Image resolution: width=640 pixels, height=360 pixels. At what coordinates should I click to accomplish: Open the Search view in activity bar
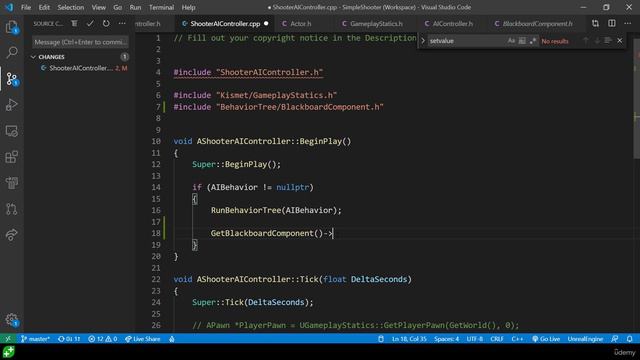click(11, 52)
